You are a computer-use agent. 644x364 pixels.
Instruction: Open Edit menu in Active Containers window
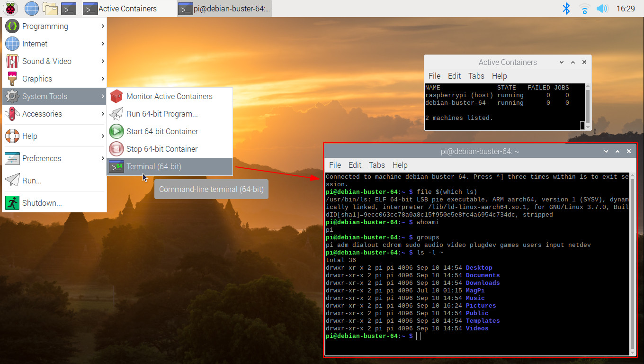[x=454, y=76]
